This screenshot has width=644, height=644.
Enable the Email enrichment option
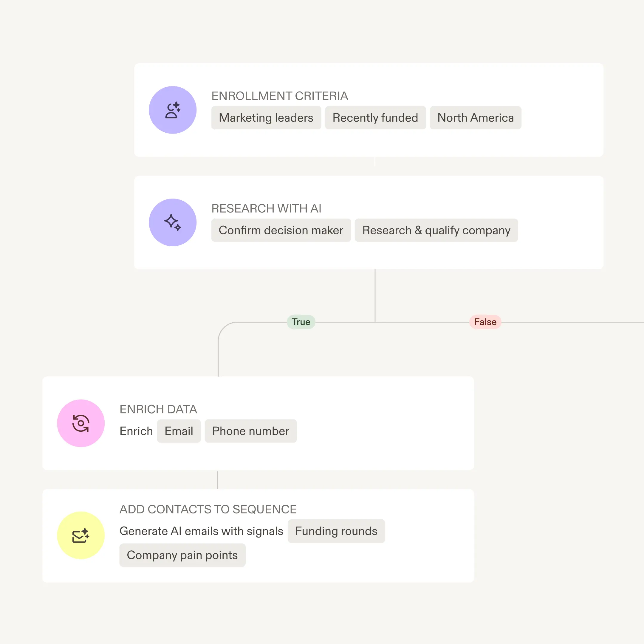(179, 431)
